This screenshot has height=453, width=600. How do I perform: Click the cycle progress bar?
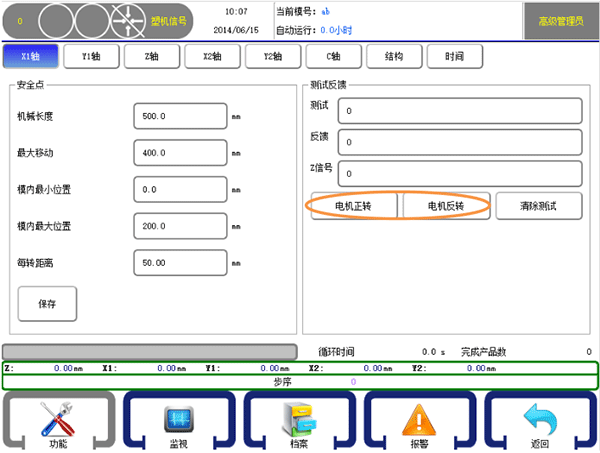[x=150, y=352]
